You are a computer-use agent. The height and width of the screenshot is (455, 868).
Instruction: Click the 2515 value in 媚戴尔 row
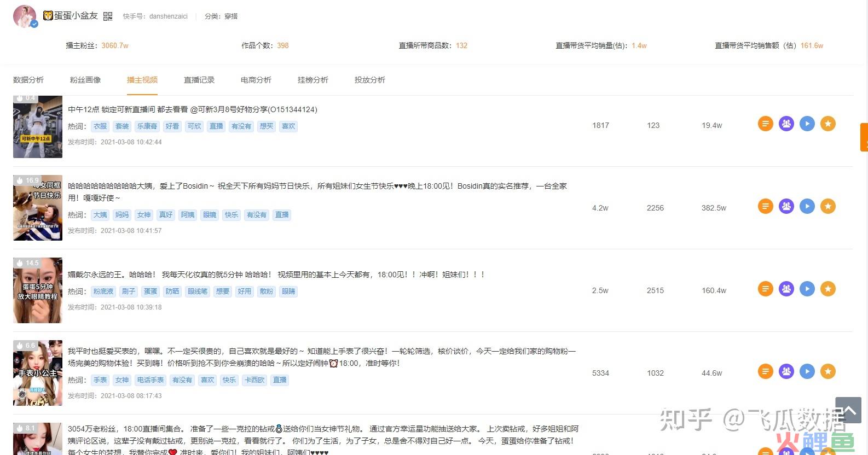[655, 291]
